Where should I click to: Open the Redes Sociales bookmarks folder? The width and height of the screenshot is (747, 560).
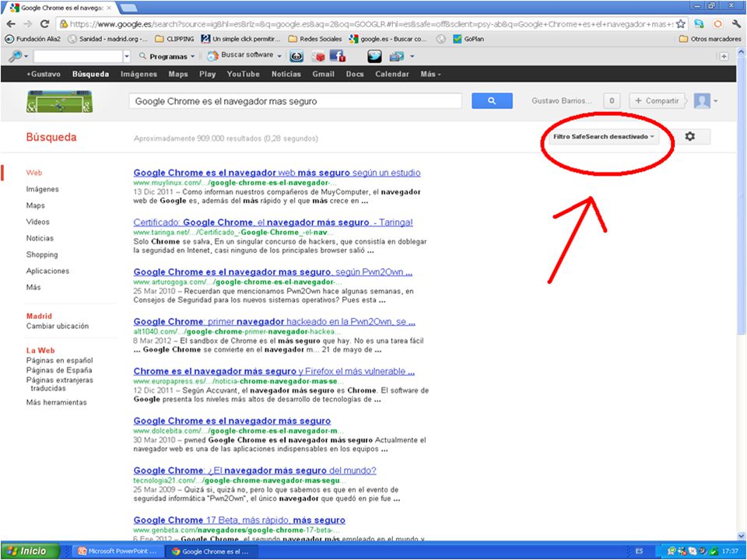pos(315,39)
